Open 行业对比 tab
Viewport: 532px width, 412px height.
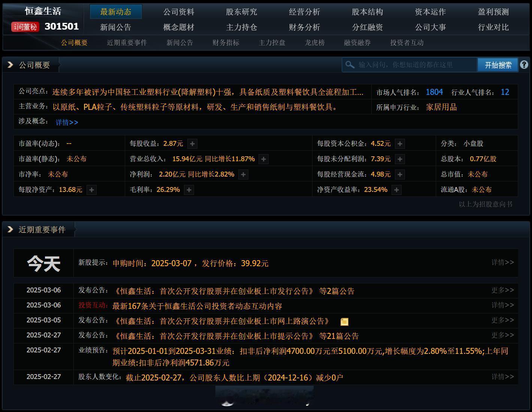[493, 27]
